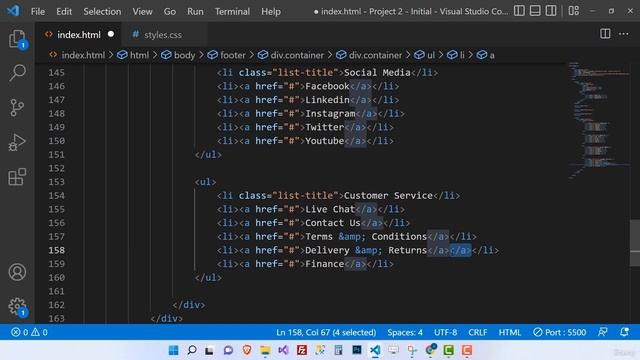Click Port : 5500 Live Server toggle
The height and width of the screenshot is (360, 640).
(x=560, y=332)
